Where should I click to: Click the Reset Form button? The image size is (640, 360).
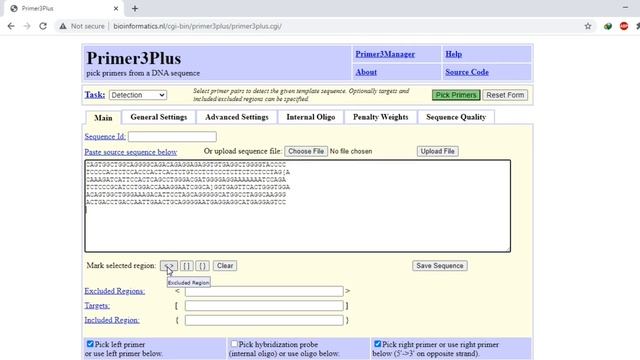point(505,95)
